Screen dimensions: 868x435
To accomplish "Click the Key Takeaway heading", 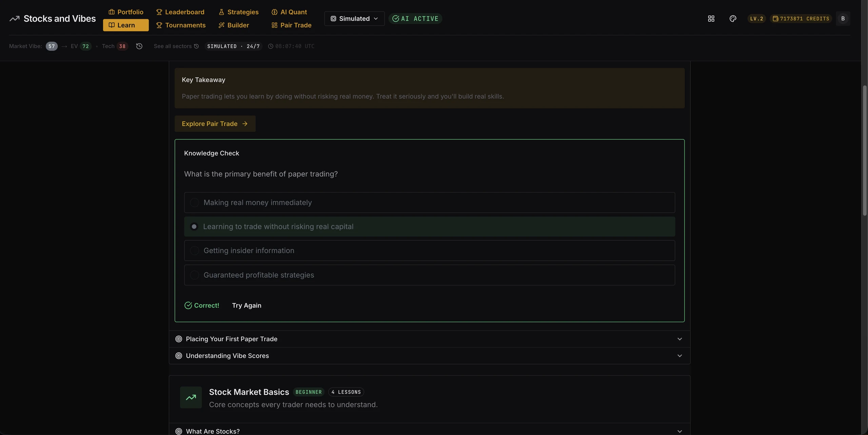I will click(x=203, y=80).
